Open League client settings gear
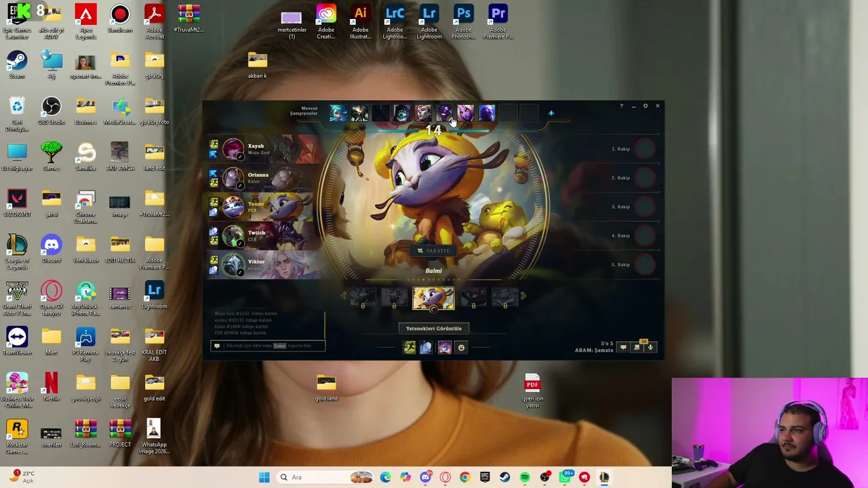868x488 pixels. 646,106
